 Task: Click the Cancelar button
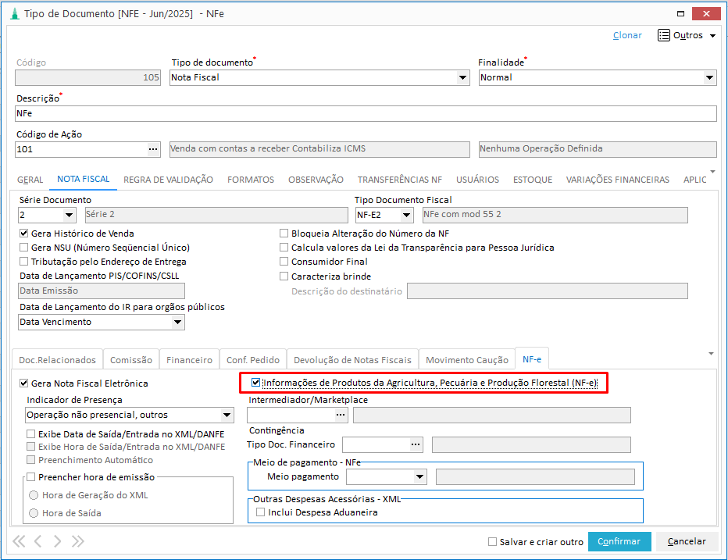pos(687,541)
